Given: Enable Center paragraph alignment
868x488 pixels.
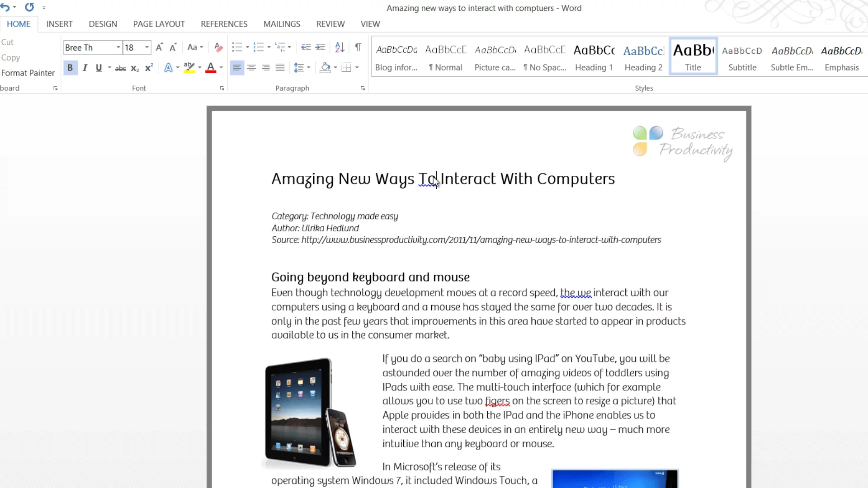Looking at the screenshot, I should tap(251, 68).
